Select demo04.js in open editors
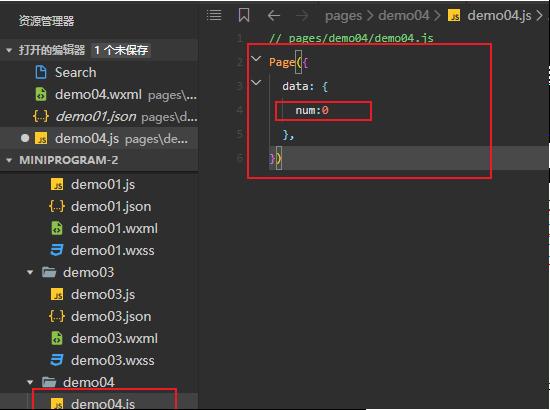 [99, 138]
